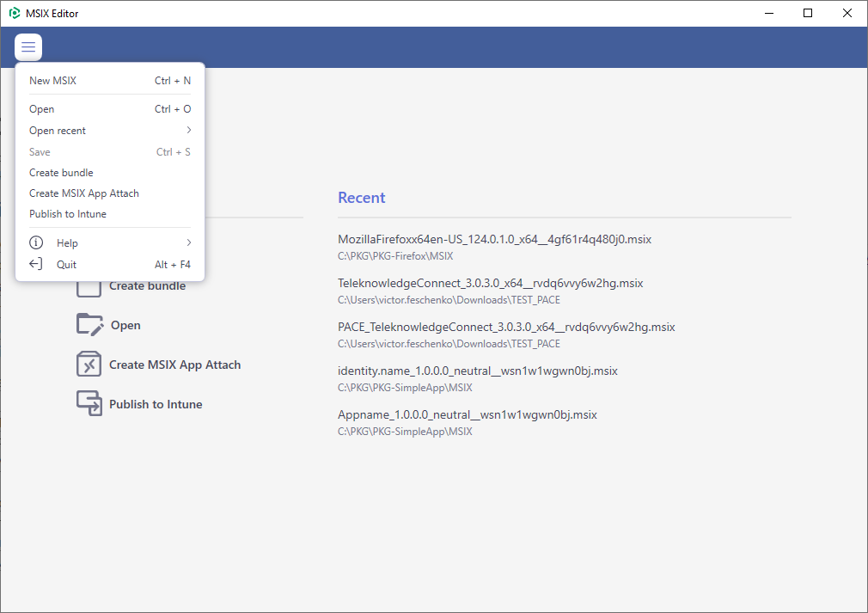Minimize the MSIX Editor window
The width and height of the screenshot is (868, 613).
tap(769, 13)
